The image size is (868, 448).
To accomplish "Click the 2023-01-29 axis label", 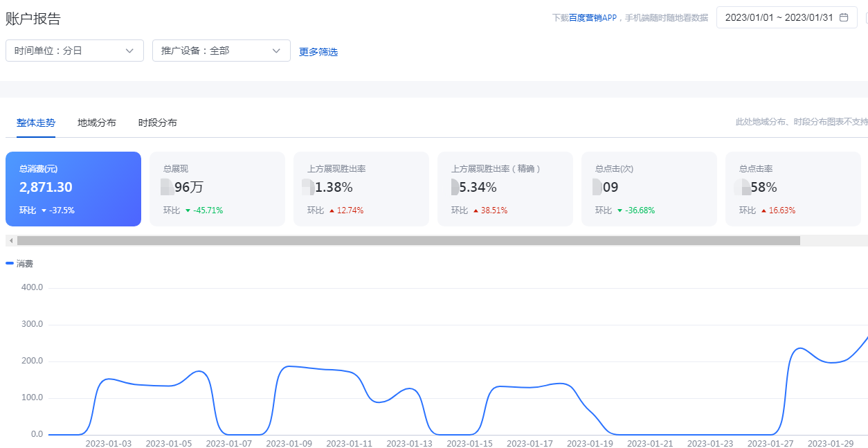I will pyautogui.click(x=831, y=443).
